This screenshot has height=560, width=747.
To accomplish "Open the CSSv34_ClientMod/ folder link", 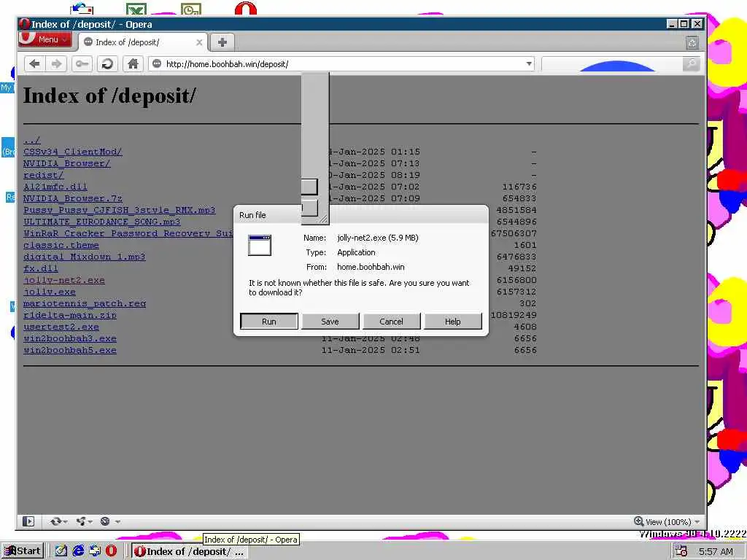I will (73, 152).
